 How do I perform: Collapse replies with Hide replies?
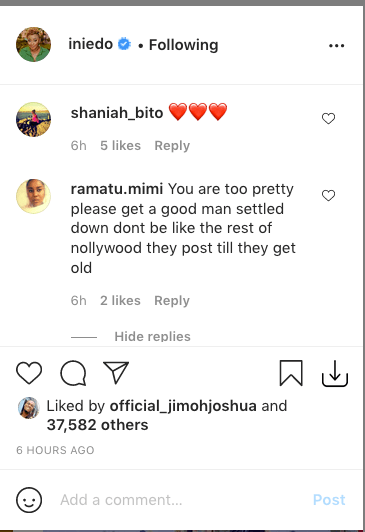pos(152,337)
